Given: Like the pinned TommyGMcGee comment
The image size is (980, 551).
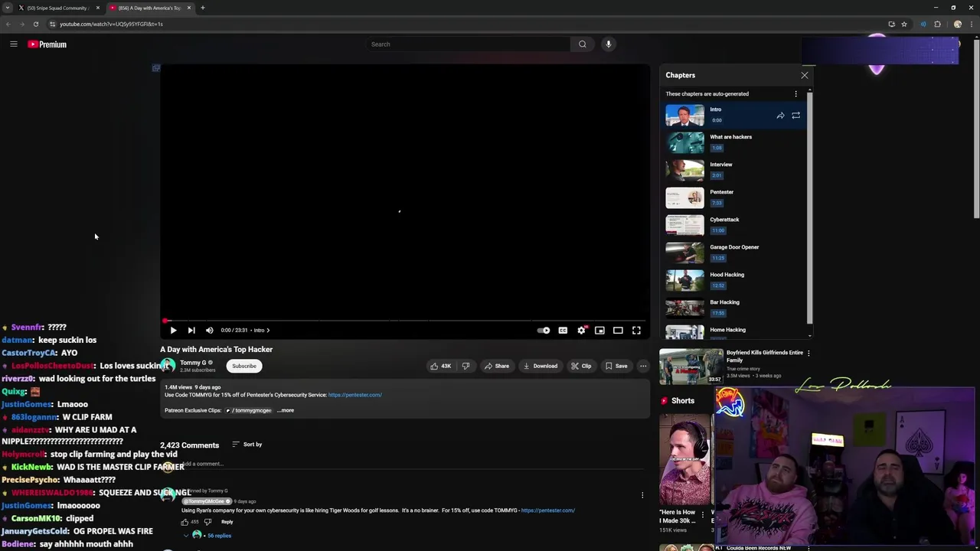Looking at the screenshot, I should pyautogui.click(x=185, y=522).
